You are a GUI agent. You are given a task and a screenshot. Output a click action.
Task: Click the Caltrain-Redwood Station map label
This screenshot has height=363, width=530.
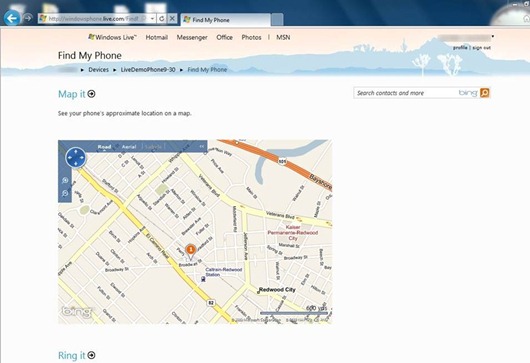coord(224,272)
